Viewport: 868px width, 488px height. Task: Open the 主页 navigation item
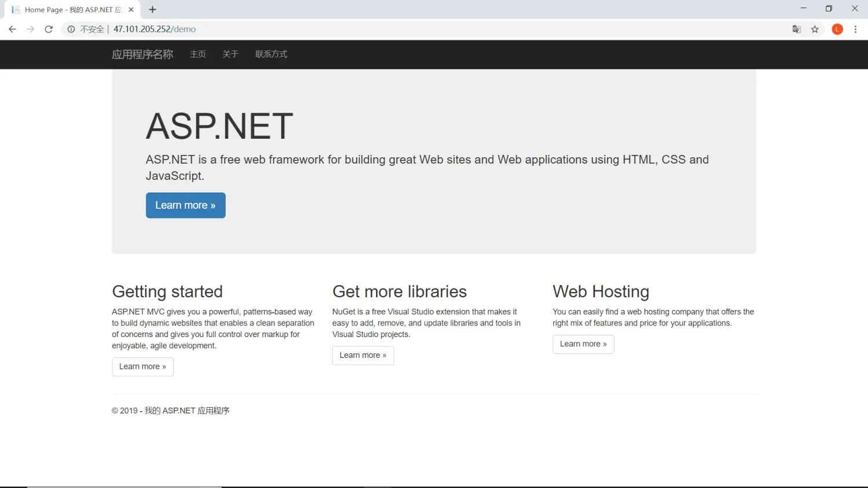point(198,54)
